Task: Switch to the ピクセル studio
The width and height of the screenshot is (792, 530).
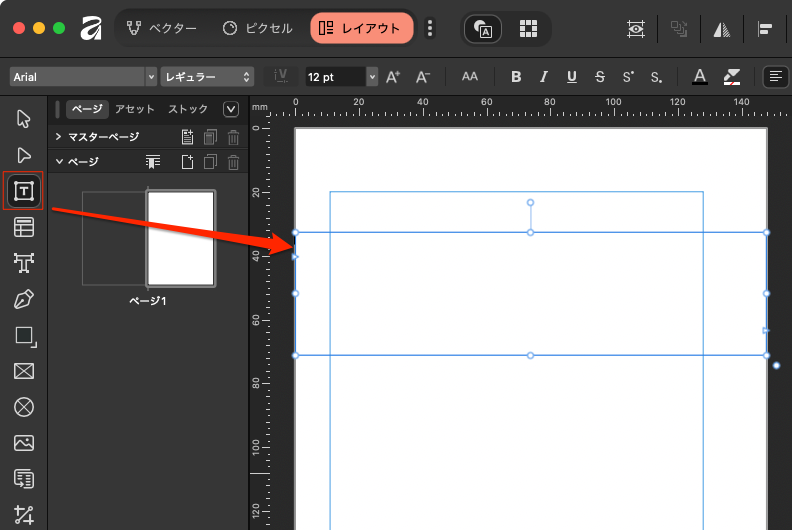Action: tap(258, 29)
